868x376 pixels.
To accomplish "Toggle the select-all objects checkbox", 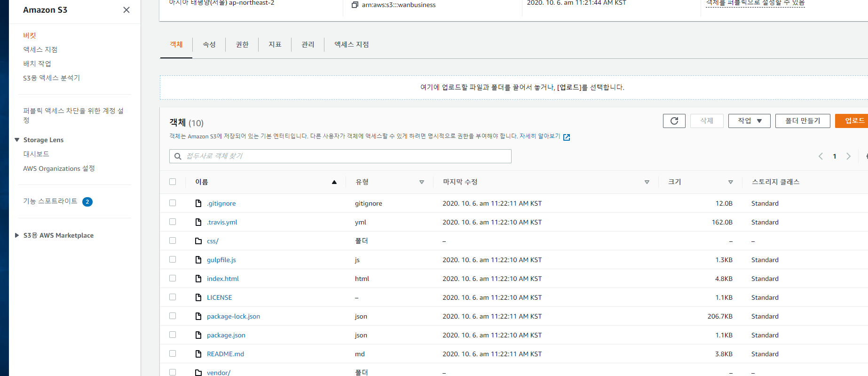I will pos(173,182).
